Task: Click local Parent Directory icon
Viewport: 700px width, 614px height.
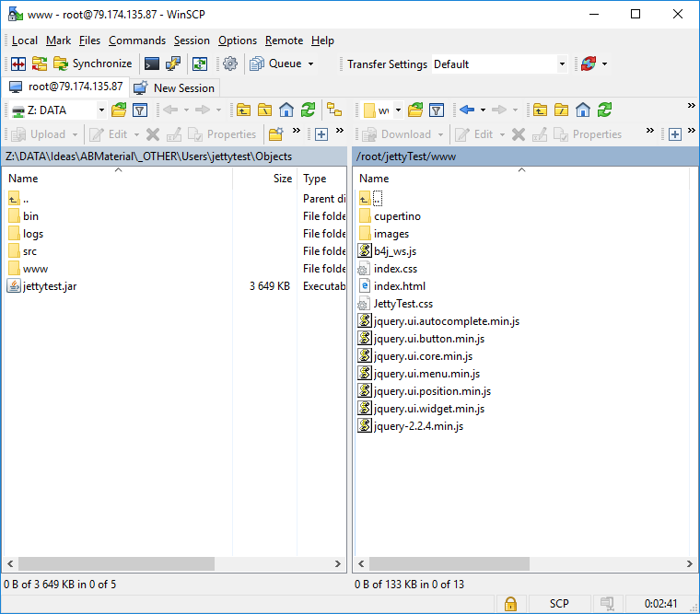Action: [243, 110]
